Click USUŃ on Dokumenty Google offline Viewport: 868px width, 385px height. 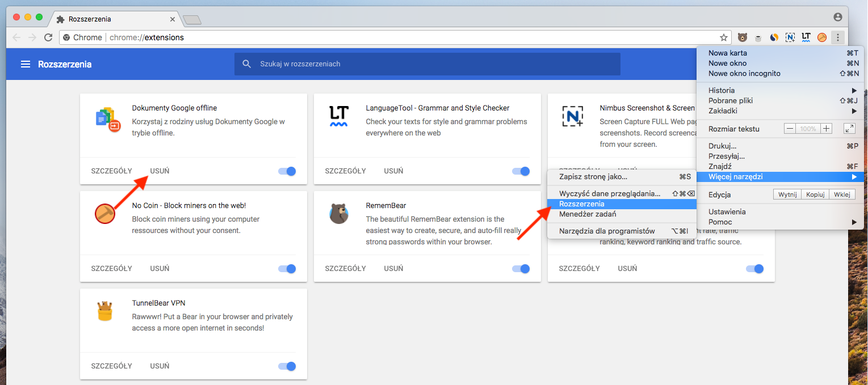[160, 171]
